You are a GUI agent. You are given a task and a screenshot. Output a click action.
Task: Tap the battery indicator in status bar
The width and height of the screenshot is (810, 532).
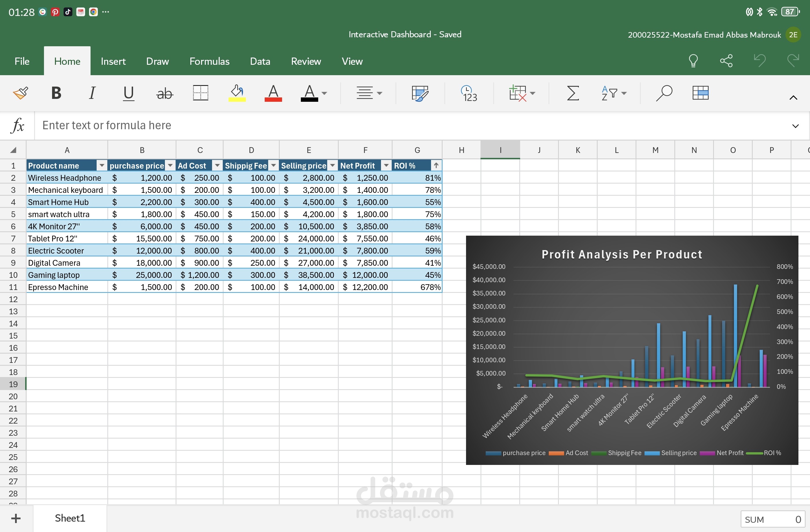(790, 12)
